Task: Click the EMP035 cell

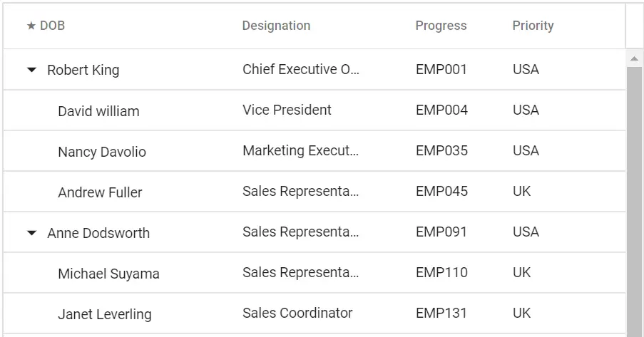Action: [x=441, y=151]
